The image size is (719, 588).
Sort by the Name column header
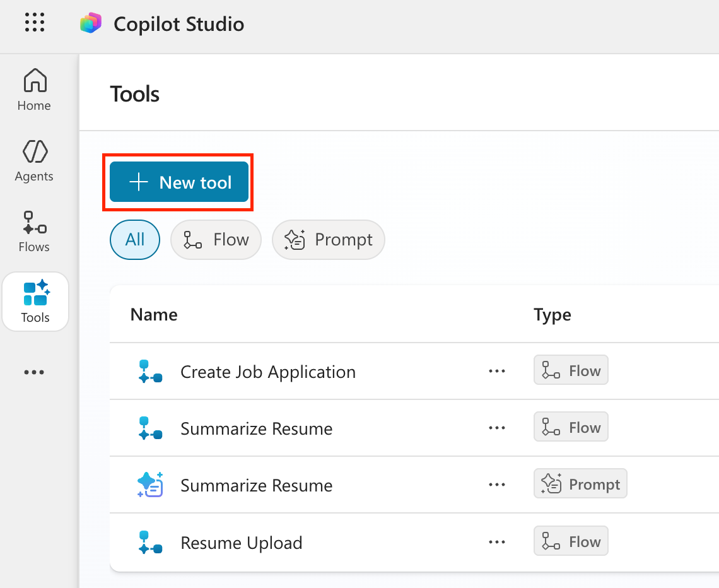[154, 314]
